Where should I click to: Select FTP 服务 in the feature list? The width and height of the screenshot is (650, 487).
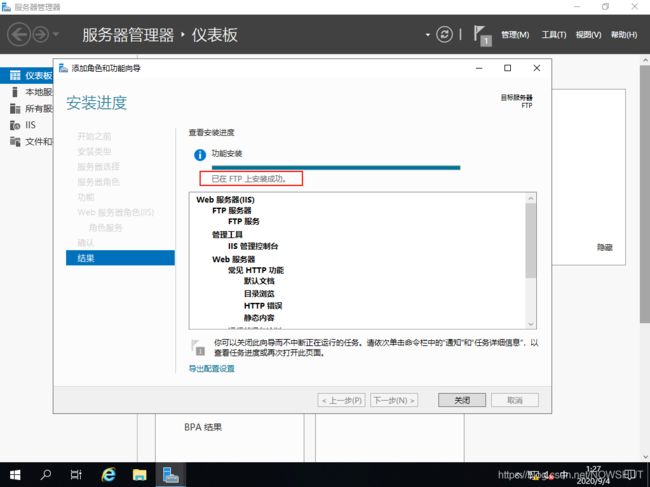(243, 221)
